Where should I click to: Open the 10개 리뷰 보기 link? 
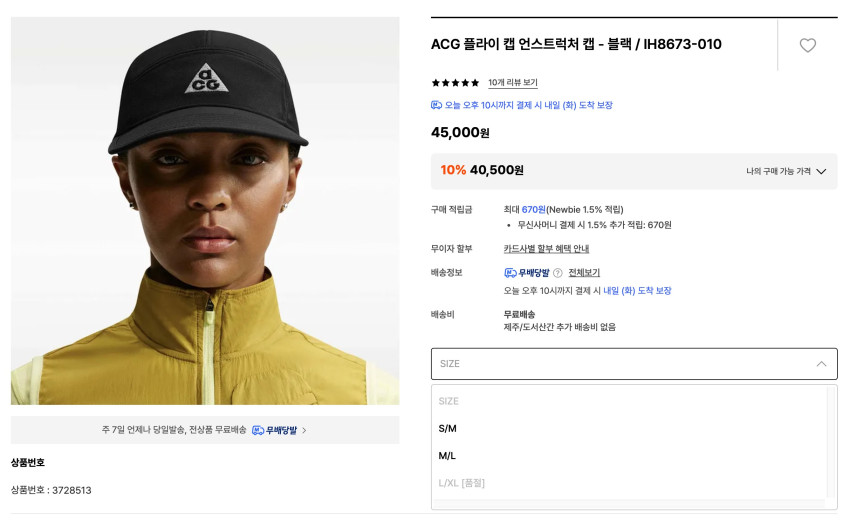coord(512,83)
